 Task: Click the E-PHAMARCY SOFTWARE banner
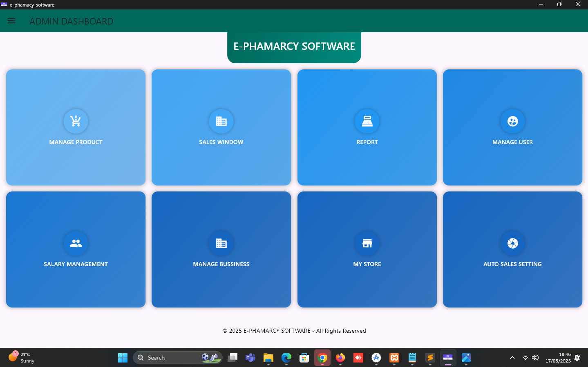pyautogui.click(x=294, y=47)
